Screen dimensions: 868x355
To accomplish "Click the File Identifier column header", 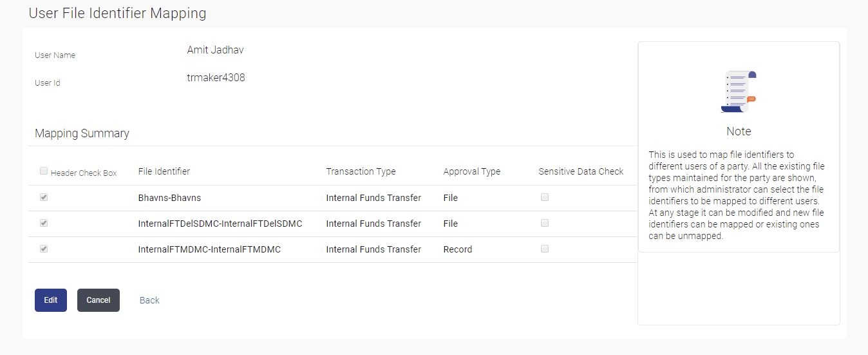I will tap(164, 171).
